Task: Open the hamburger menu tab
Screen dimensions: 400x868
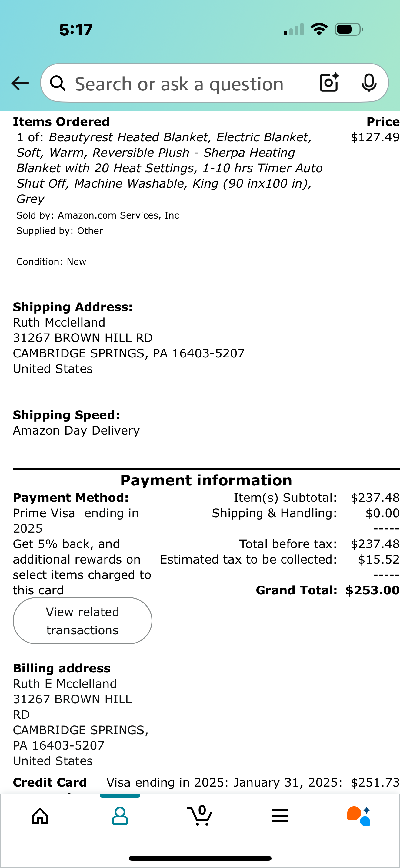Action: point(280,816)
